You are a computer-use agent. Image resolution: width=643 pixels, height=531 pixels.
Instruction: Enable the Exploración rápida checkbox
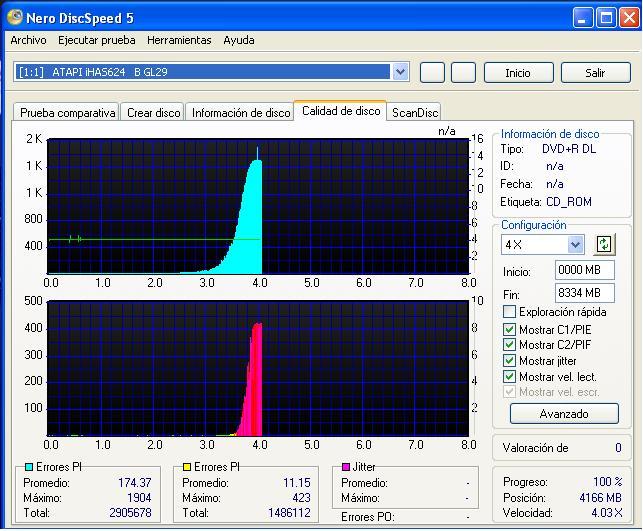point(510,312)
